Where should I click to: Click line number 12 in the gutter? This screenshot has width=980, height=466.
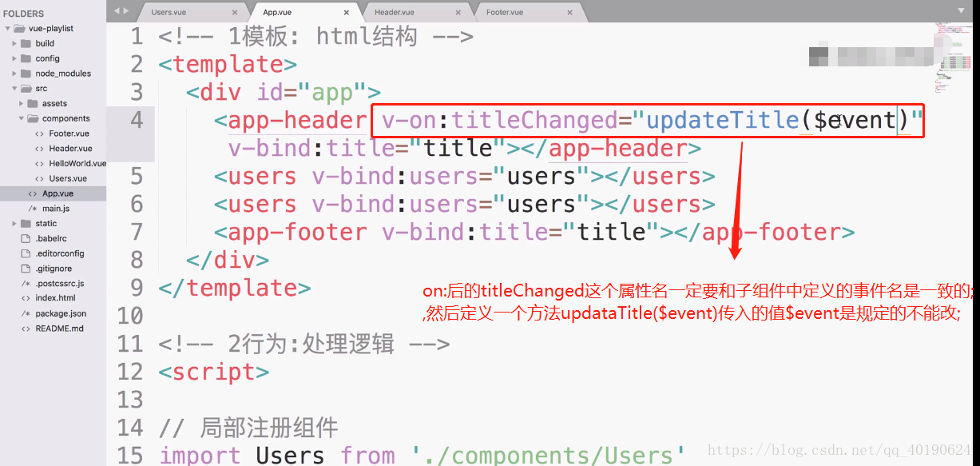[130, 372]
